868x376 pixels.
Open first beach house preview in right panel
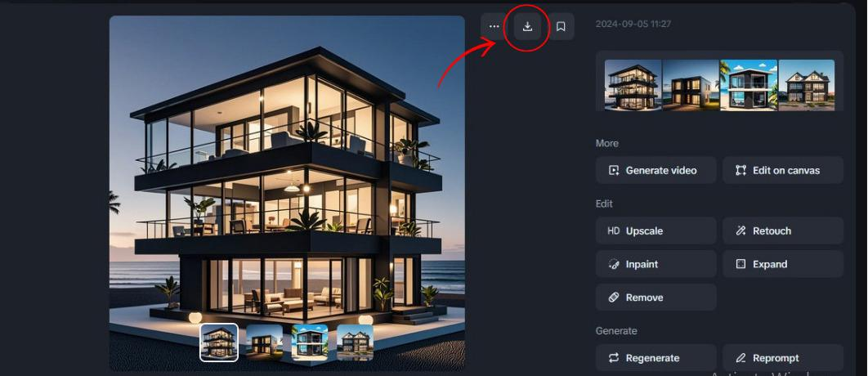click(633, 85)
